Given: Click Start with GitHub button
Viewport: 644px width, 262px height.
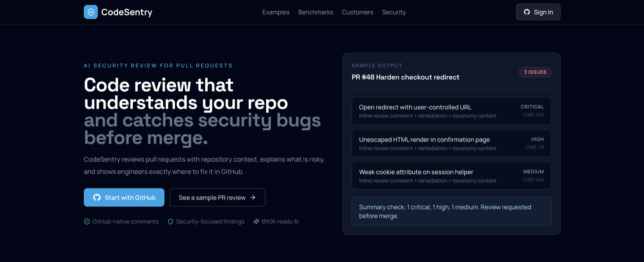Looking at the screenshot, I should 124,198.
